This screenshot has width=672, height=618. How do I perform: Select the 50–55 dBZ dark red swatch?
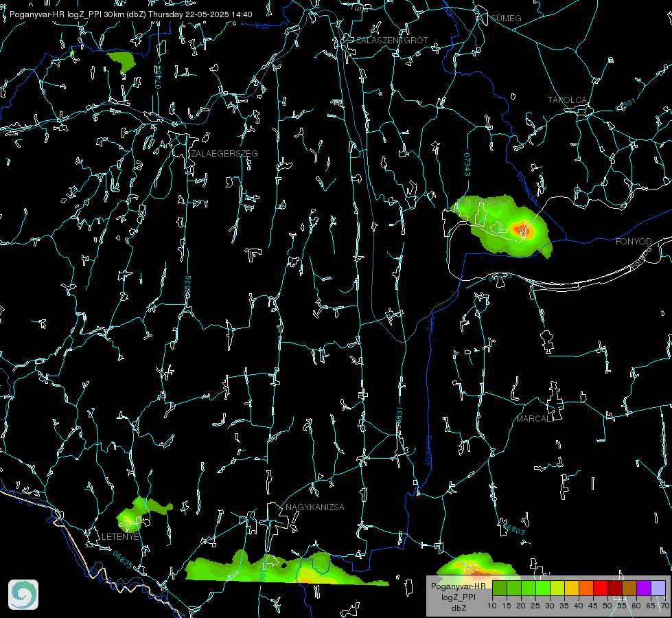pyautogui.click(x=615, y=588)
